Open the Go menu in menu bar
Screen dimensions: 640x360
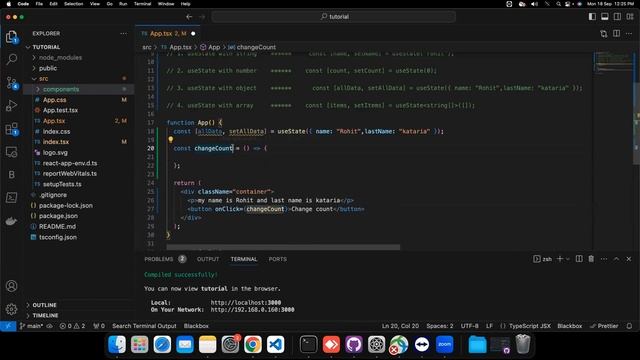coord(109,4)
